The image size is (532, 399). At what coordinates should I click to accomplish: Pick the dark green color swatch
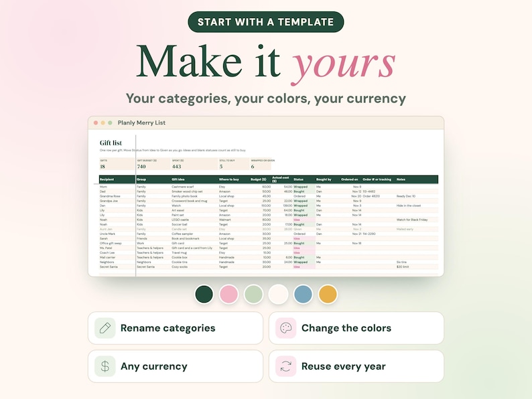[204, 294]
